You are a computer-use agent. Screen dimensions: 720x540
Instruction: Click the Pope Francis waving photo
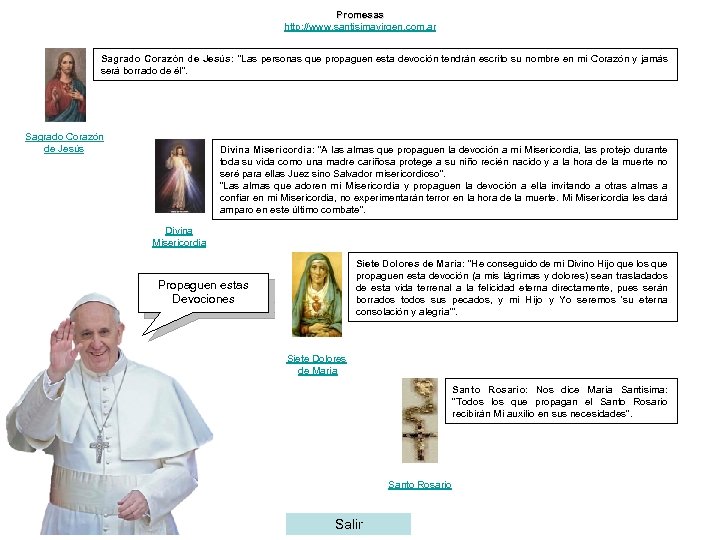[x=108, y=413]
